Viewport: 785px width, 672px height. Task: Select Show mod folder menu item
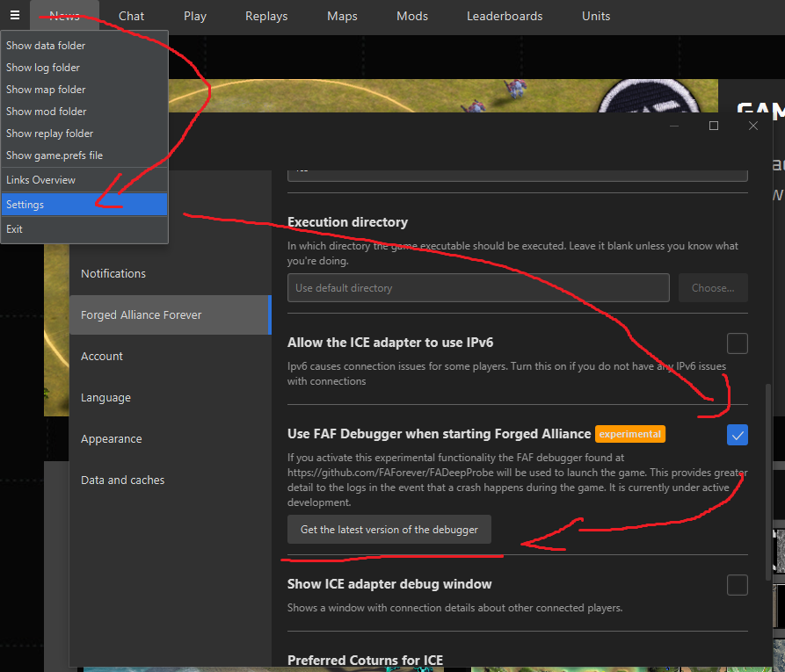tap(84, 112)
